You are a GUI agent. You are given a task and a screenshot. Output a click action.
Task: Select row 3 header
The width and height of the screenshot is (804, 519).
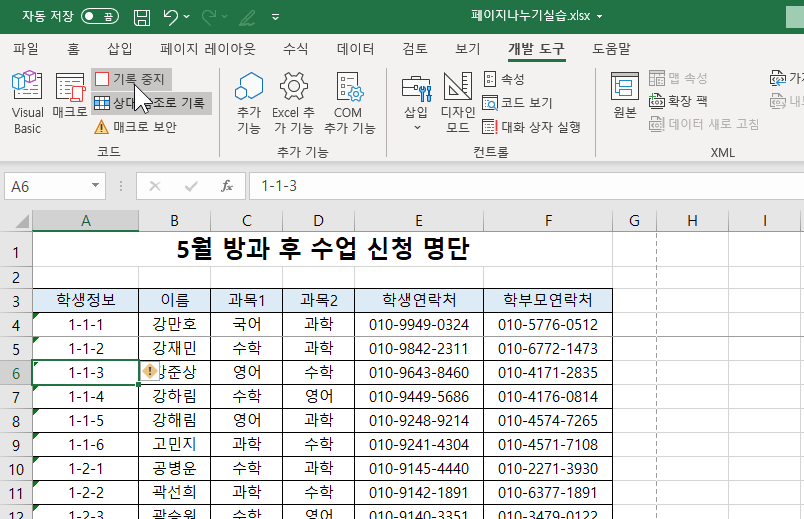click(x=16, y=301)
